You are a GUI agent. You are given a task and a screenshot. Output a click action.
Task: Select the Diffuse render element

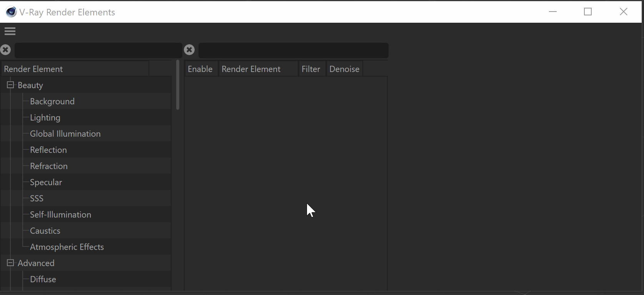click(x=43, y=279)
